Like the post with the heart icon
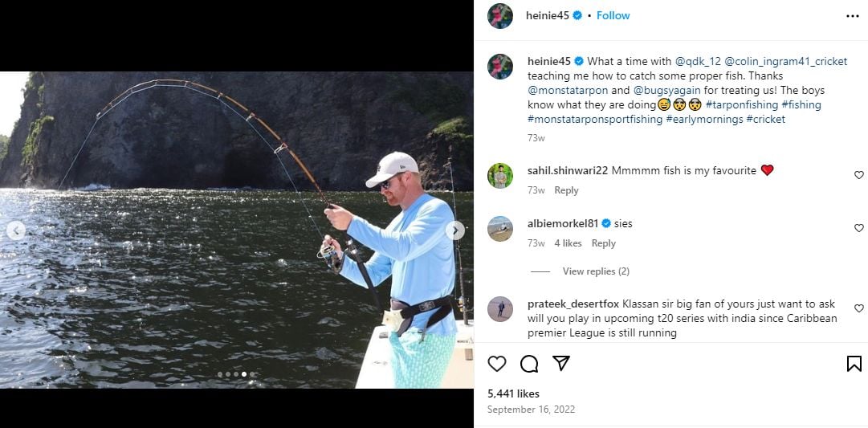 497,364
